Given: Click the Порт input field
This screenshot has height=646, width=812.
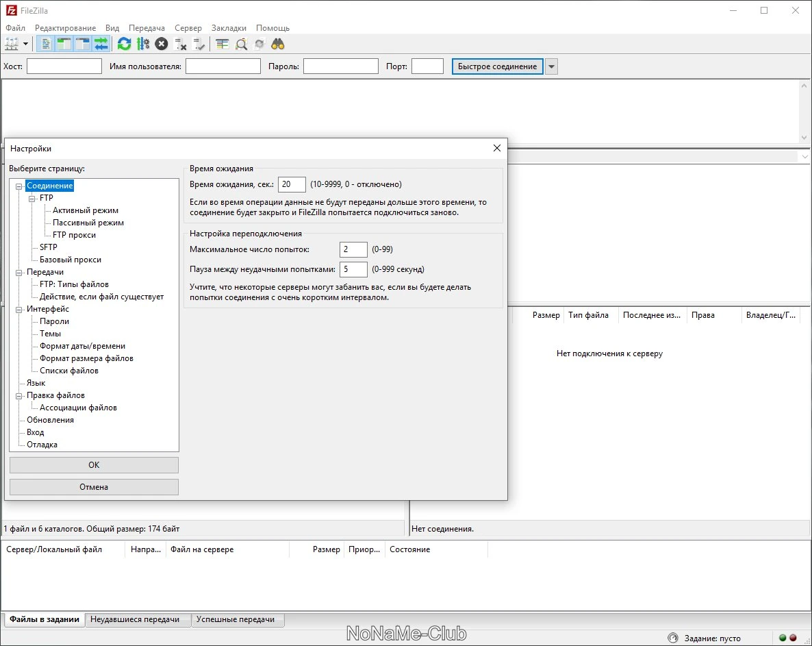Looking at the screenshot, I should pyautogui.click(x=428, y=66).
